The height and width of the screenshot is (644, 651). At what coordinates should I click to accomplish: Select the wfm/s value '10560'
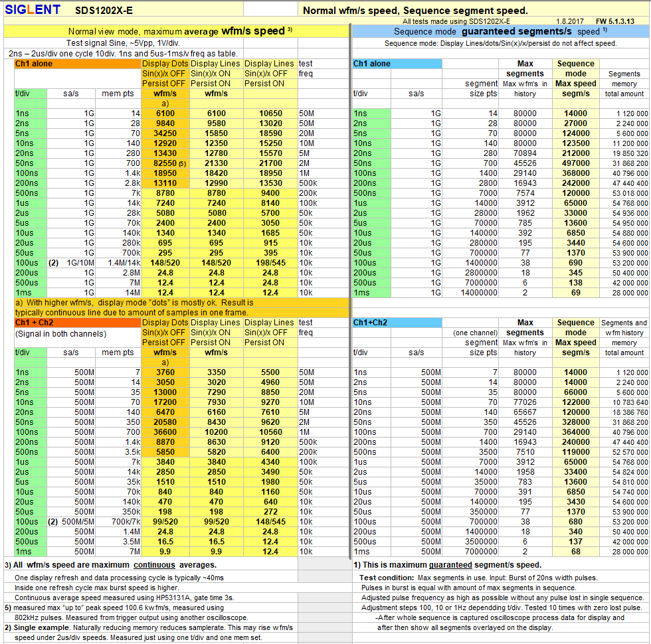[270, 432]
